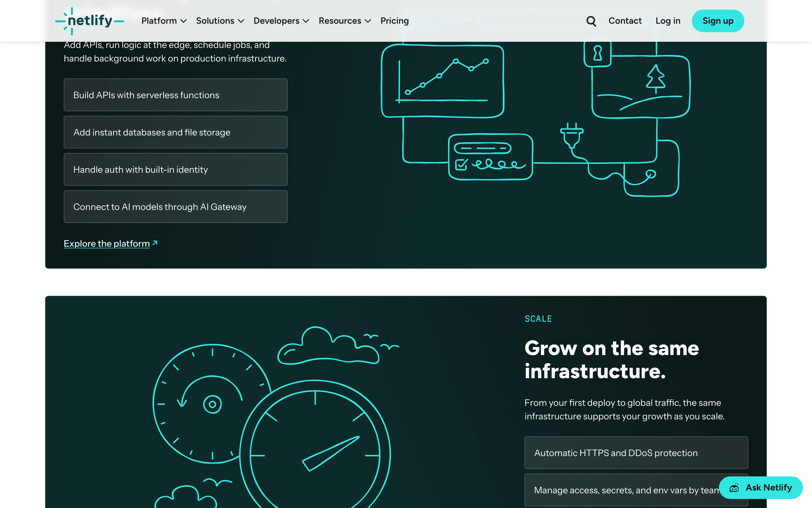Open the Contact page
Image resolution: width=812 pixels, height=508 pixels.
click(x=625, y=21)
